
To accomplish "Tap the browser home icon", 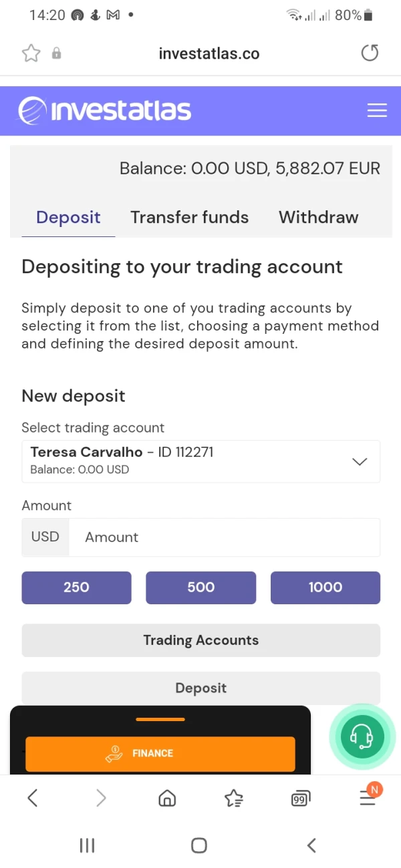I will [x=167, y=797].
